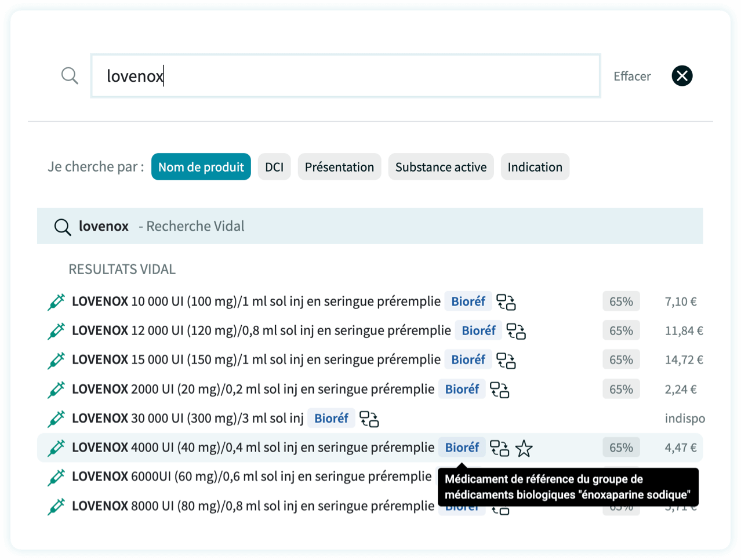The width and height of the screenshot is (741, 560).
Task: Click the RESULTATS VIDAL heading
Action: [122, 269]
